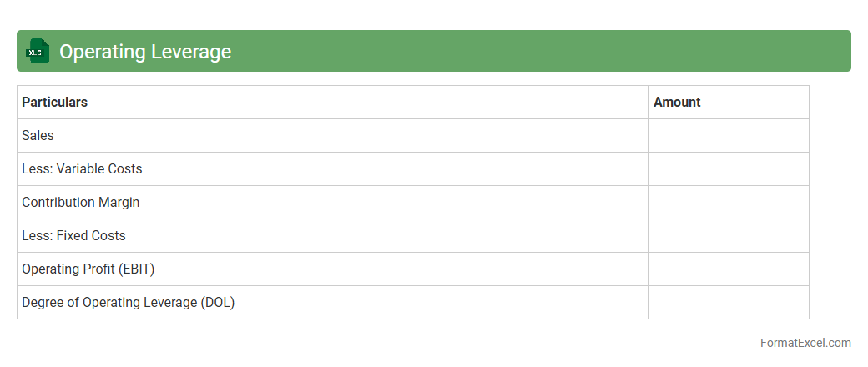
Task: Click the Contribution Margin amount cell
Action: point(729,203)
